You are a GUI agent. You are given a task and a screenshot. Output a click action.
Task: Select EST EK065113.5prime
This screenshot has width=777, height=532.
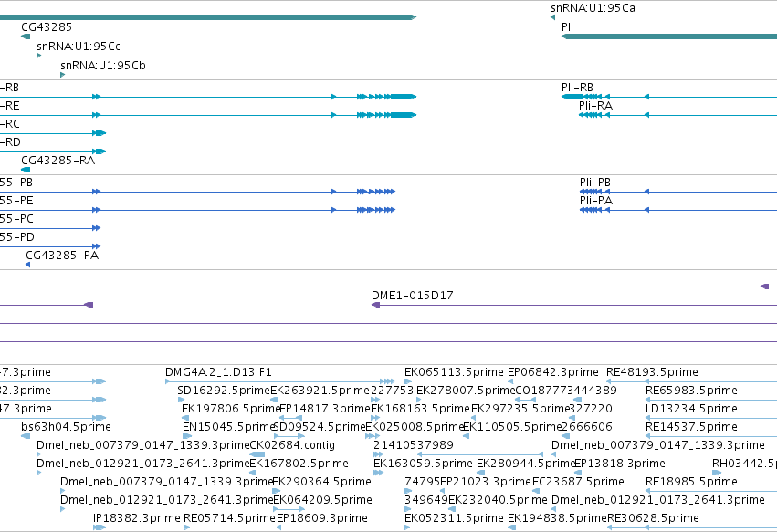454,372
